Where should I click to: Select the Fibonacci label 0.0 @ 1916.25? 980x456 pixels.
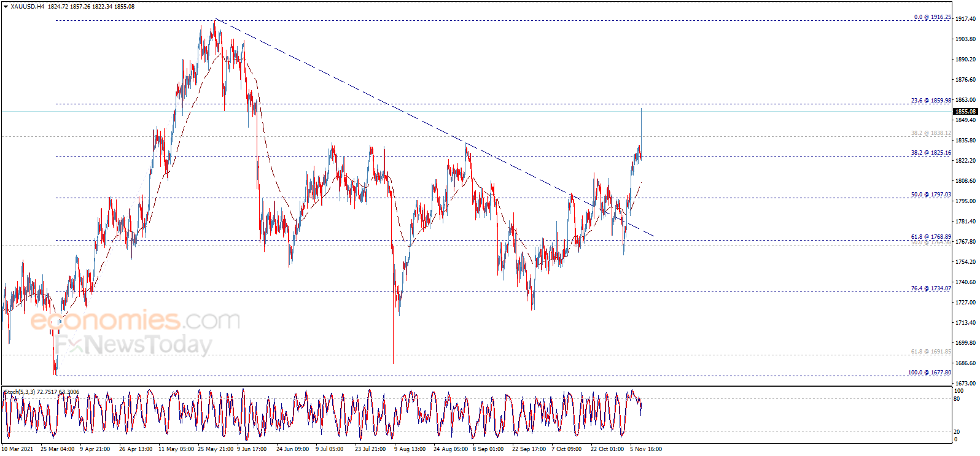point(933,17)
